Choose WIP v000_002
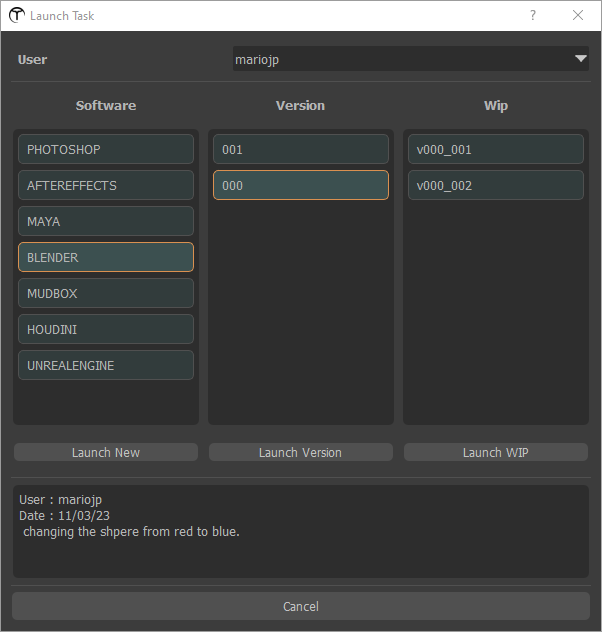Image resolution: width=602 pixels, height=632 pixels. [495, 185]
